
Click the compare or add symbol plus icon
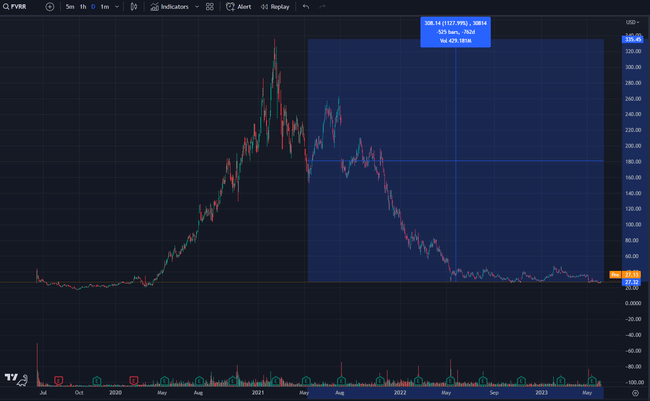pos(50,6)
